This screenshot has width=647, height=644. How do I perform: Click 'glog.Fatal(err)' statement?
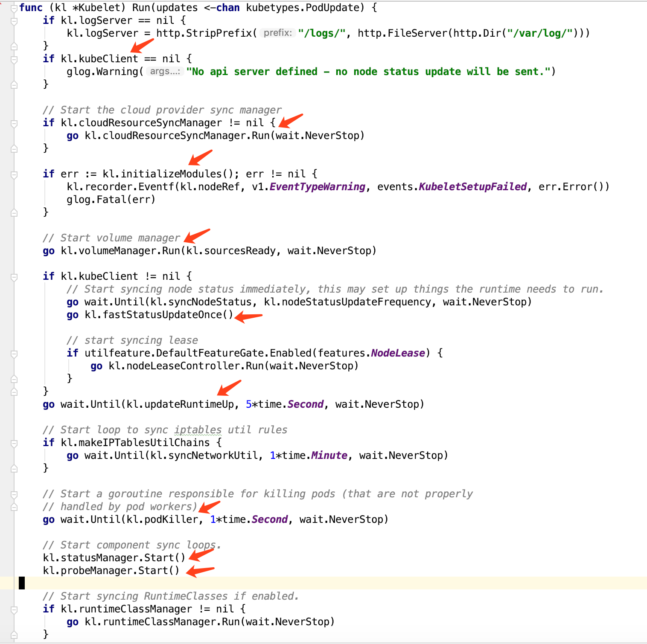point(111,200)
